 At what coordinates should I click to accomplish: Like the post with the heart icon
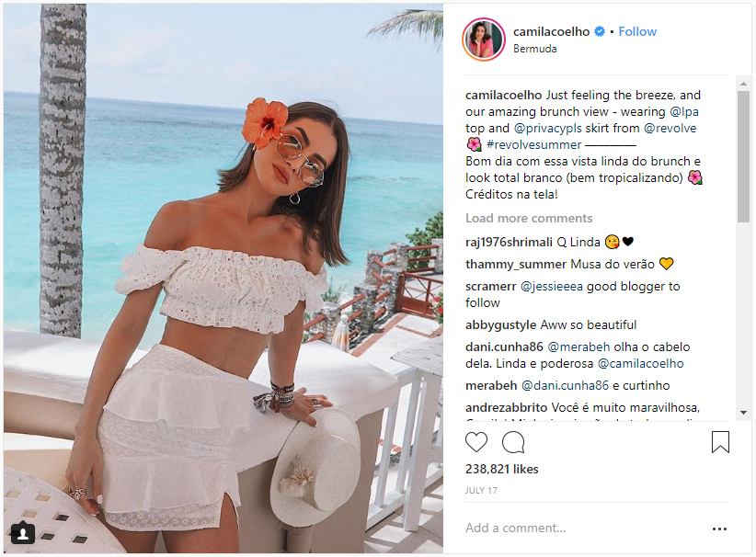coord(476,442)
